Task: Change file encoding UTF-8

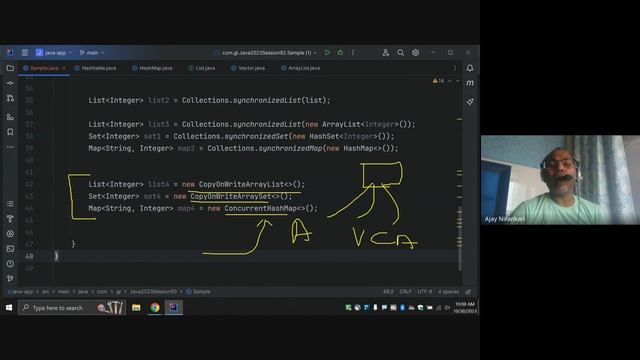Action: pyautogui.click(x=424, y=291)
